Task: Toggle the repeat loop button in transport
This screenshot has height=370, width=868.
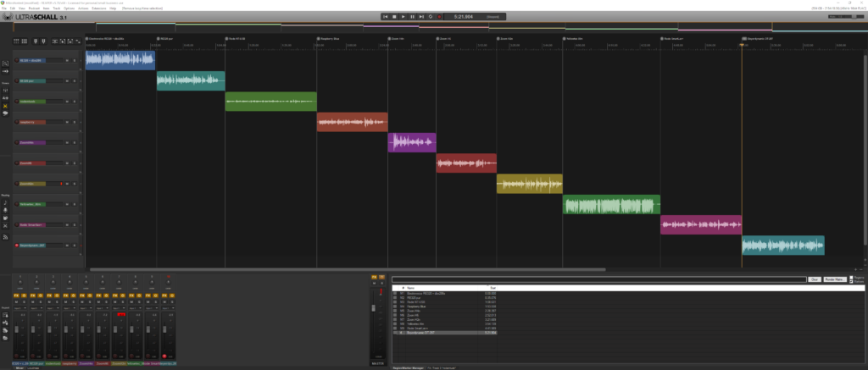Action: pyautogui.click(x=430, y=17)
